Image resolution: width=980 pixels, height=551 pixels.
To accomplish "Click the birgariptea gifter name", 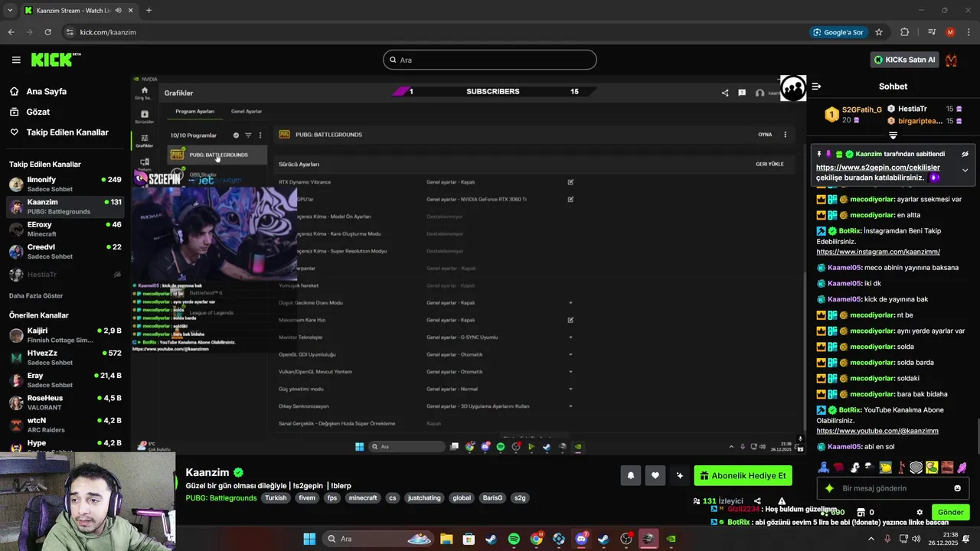I will click(x=920, y=121).
